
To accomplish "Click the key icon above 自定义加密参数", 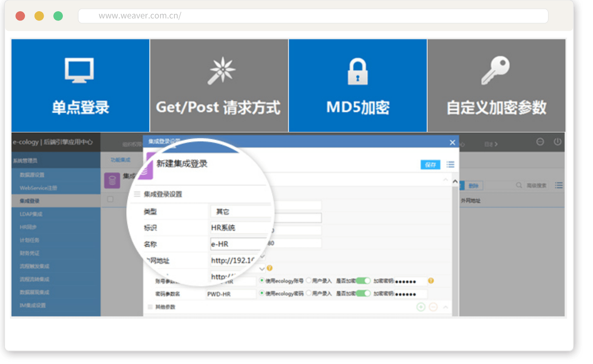I will point(495,70).
